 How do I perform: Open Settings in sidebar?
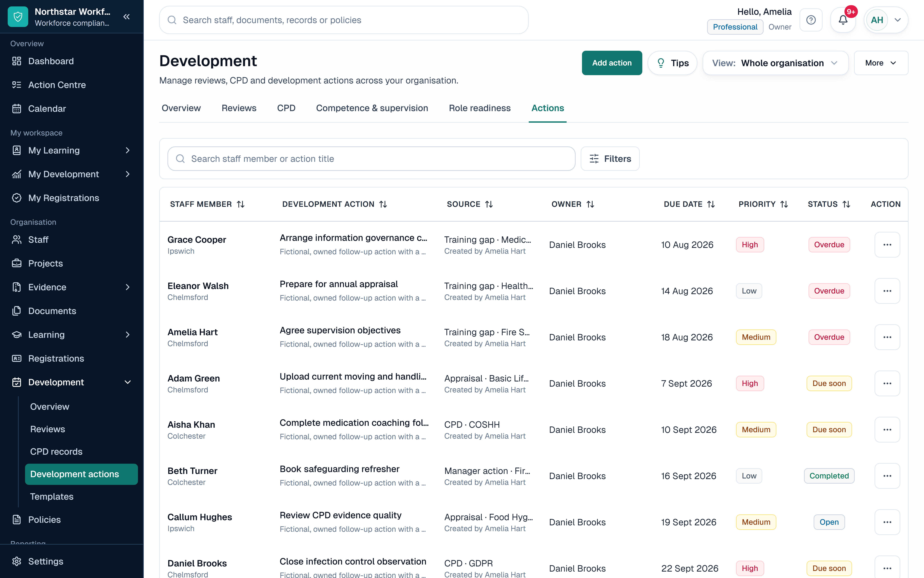(72, 561)
